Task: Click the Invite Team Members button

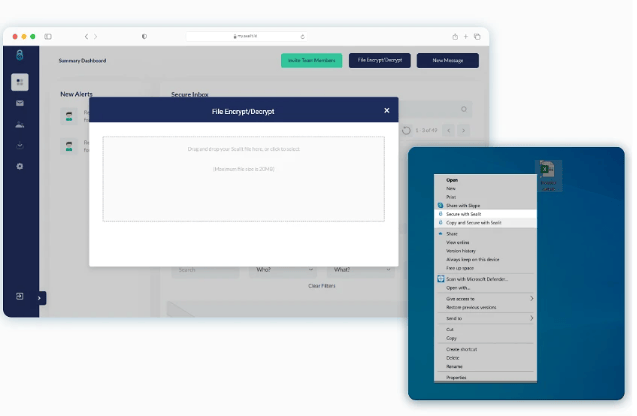Action: (312, 60)
